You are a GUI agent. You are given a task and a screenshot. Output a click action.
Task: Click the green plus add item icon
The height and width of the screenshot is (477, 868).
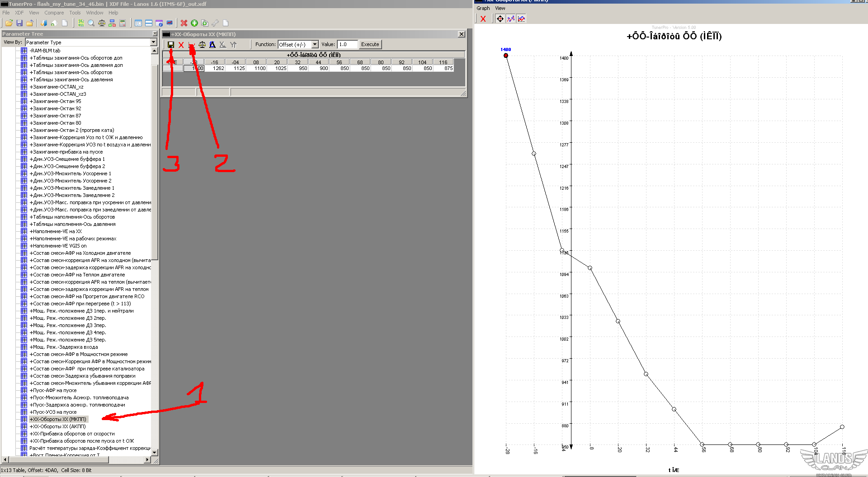(194, 23)
